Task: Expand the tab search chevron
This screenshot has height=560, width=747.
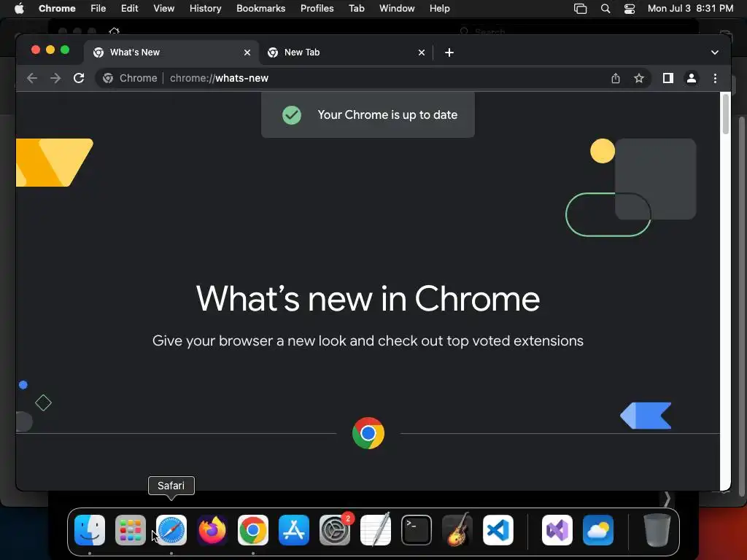Action: pyautogui.click(x=715, y=52)
